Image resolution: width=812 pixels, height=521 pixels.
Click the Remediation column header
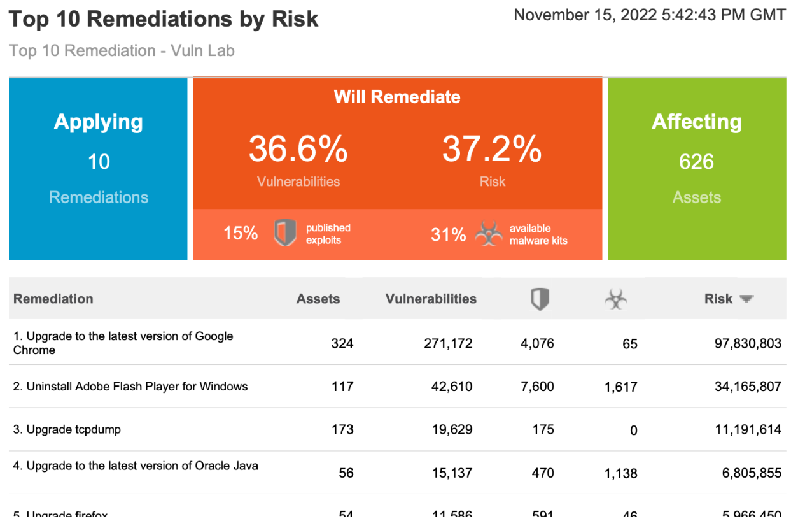(x=53, y=299)
